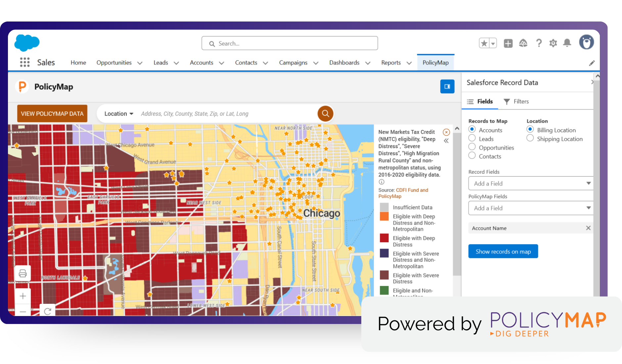The width and height of the screenshot is (622, 364).
Task: Collapse the legend with double chevron
Action: pyautogui.click(x=446, y=141)
